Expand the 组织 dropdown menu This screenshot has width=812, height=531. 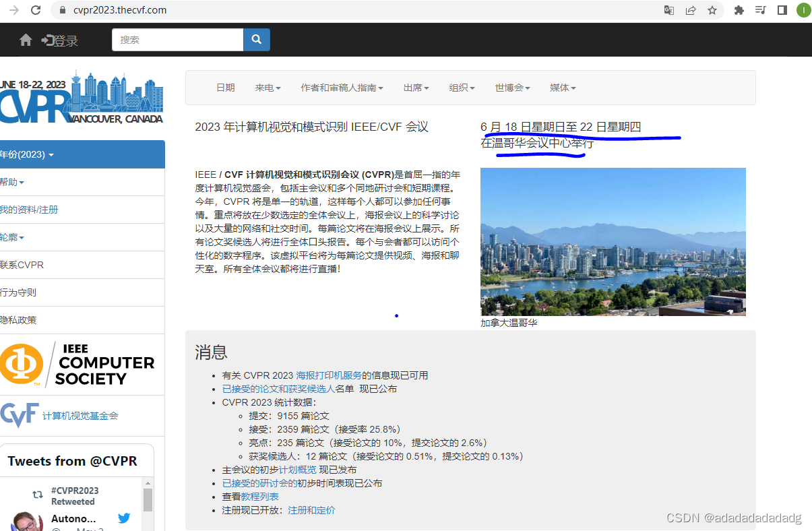(x=462, y=88)
